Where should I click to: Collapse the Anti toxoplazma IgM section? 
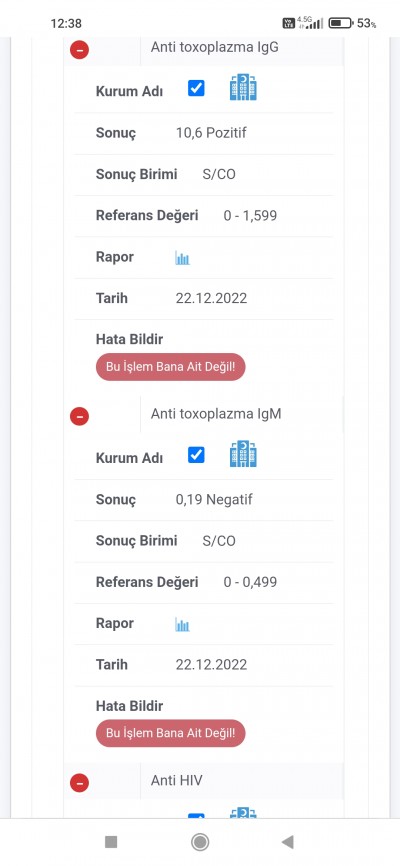click(x=80, y=416)
